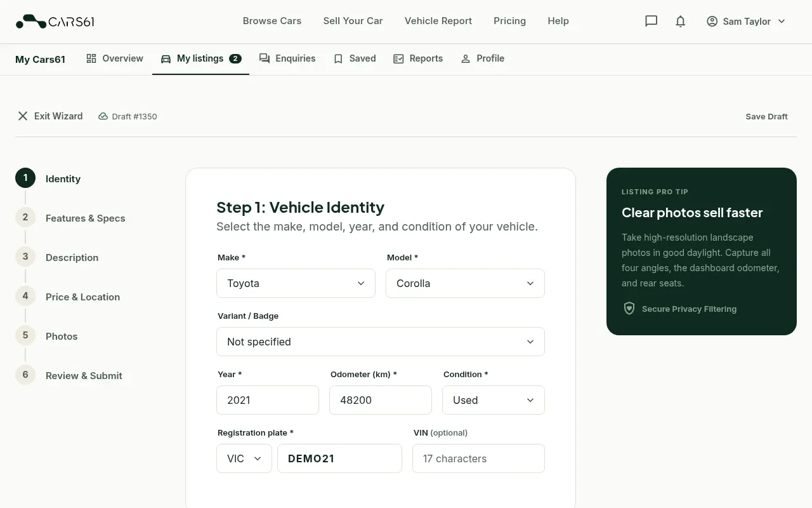This screenshot has height=508, width=812.
Task: Open the VIC registration state dropdown
Action: pos(244,458)
